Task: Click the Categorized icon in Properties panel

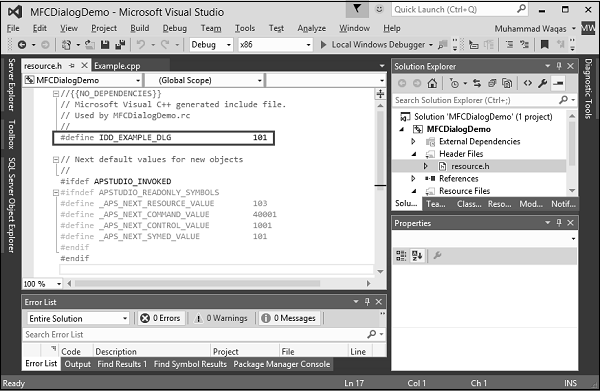Action: 401,255
